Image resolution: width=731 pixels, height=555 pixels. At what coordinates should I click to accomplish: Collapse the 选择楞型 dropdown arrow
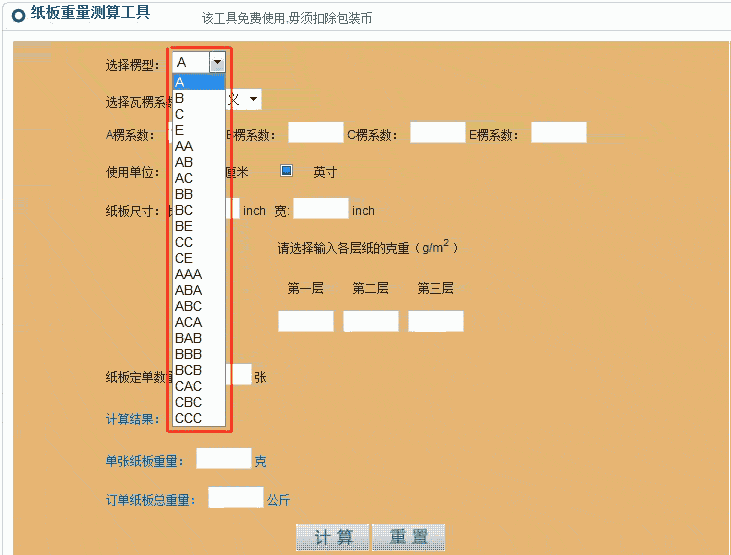(217, 62)
